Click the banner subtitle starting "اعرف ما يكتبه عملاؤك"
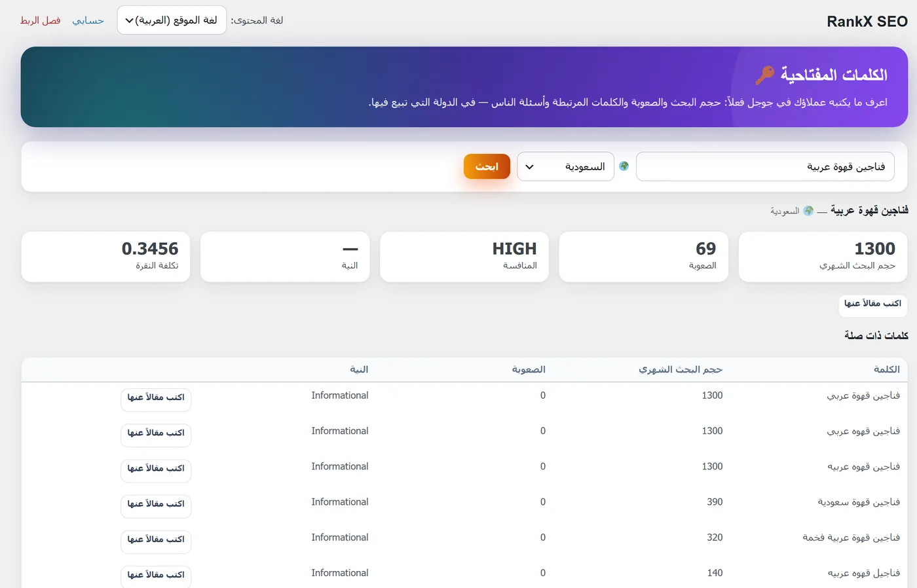 [x=628, y=102]
